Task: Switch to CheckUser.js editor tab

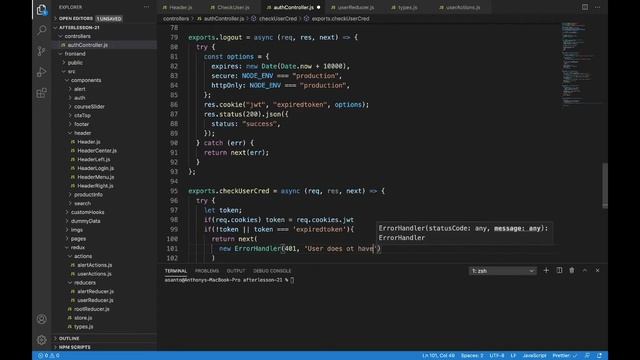Action: [233, 7]
